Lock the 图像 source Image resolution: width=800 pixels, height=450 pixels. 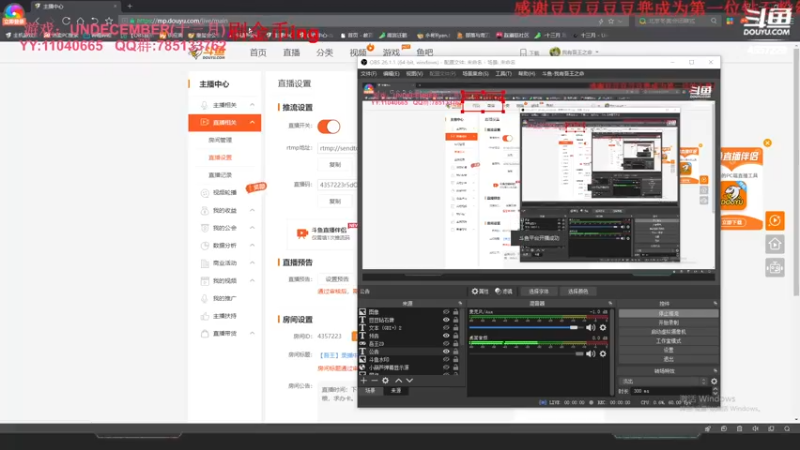coord(456,312)
